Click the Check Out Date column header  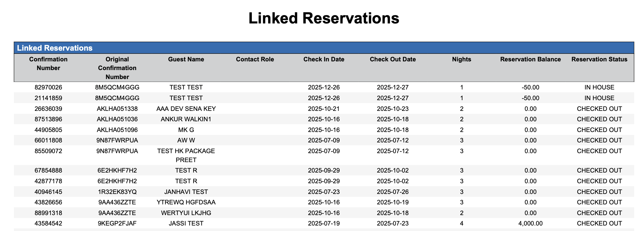[392, 59]
